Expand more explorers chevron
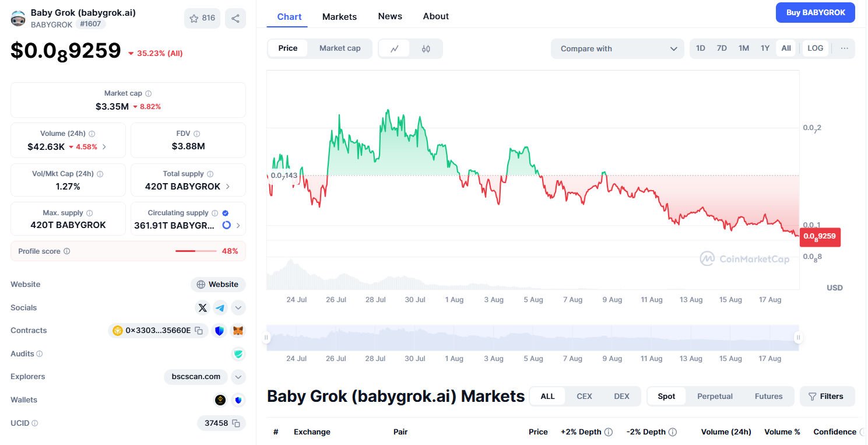Image resolution: width=868 pixels, height=445 pixels. 238,377
